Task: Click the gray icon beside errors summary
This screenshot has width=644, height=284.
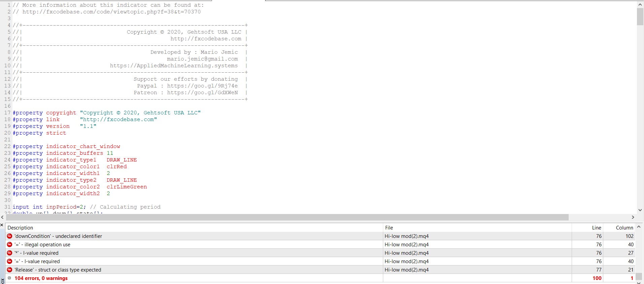Action: click(x=9, y=278)
